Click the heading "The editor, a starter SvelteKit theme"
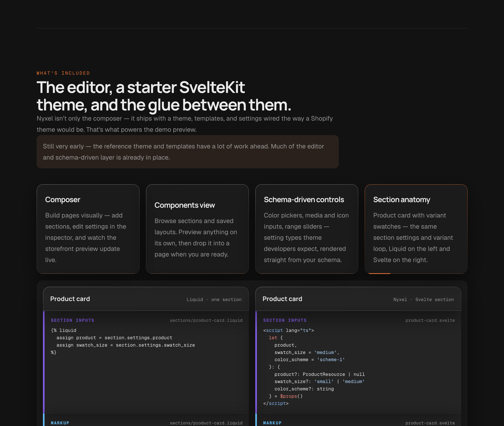 coord(164,96)
